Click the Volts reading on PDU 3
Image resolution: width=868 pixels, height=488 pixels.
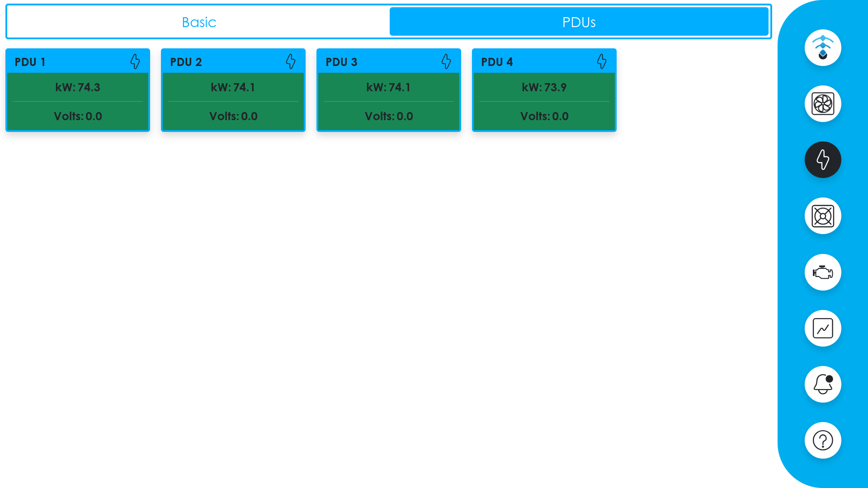click(389, 116)
